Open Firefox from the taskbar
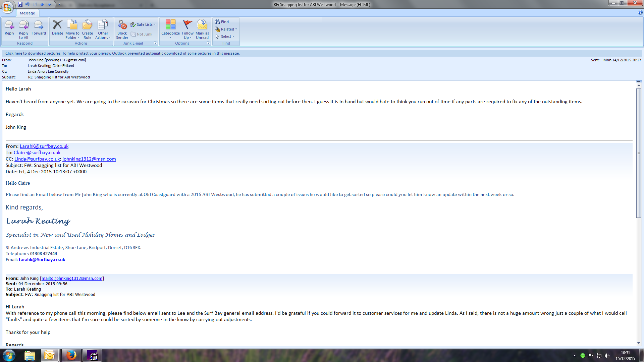The image size is (644, 362). pyautogui.click(x=71, y=355)
